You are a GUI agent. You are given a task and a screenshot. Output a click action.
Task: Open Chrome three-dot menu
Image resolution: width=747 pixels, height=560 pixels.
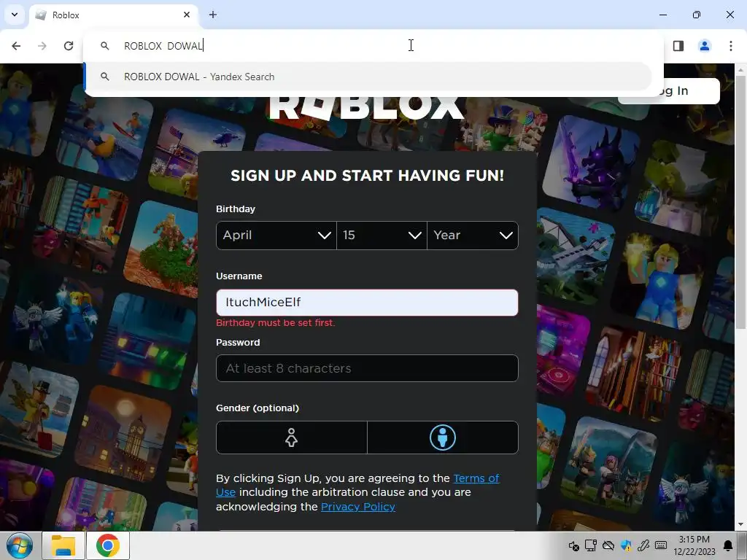[x=731, y=46]
